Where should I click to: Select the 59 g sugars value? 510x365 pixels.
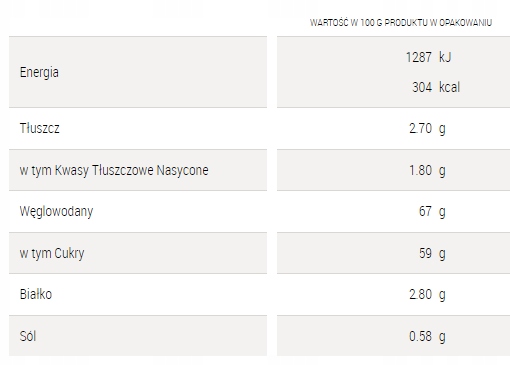[x=432, y=254]
